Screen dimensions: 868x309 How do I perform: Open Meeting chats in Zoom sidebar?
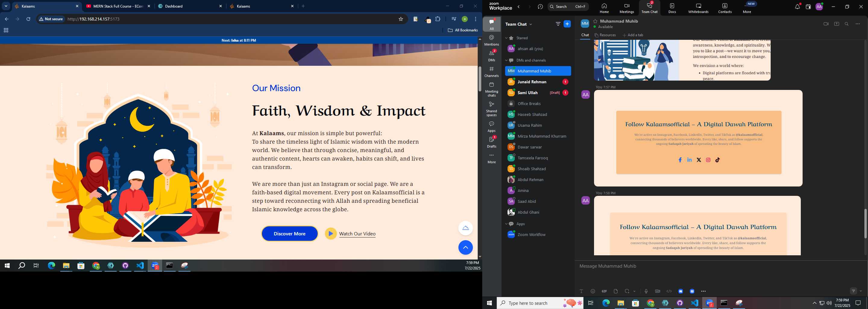click(x=492, y=89)
